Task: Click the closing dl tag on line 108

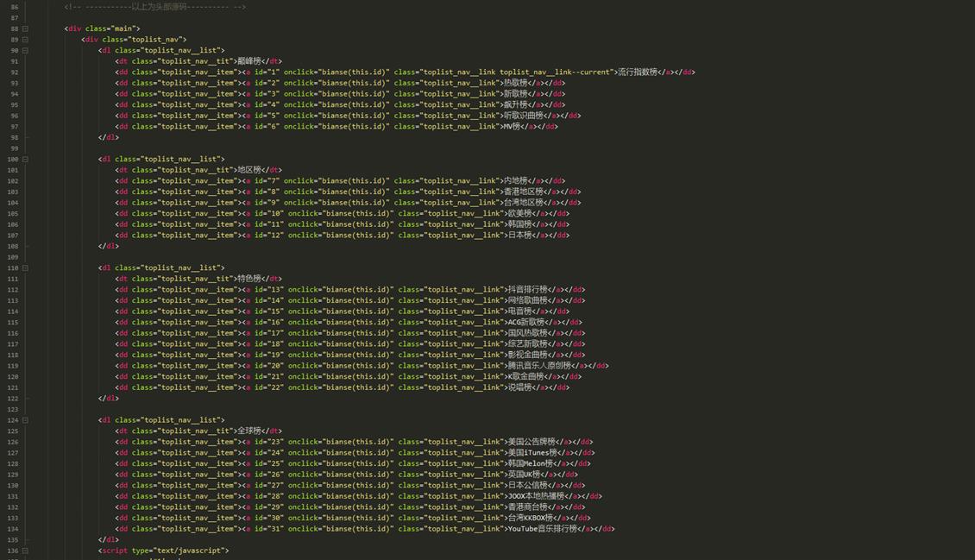Action: [108, 246]
